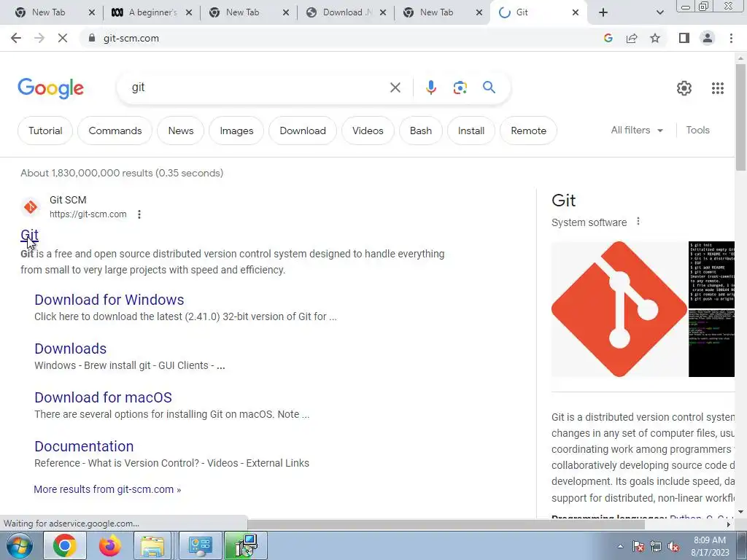This screenshot has height=560, width=747.
Task: Expand the tab search dropdown arrow
Action: [659, 12]
